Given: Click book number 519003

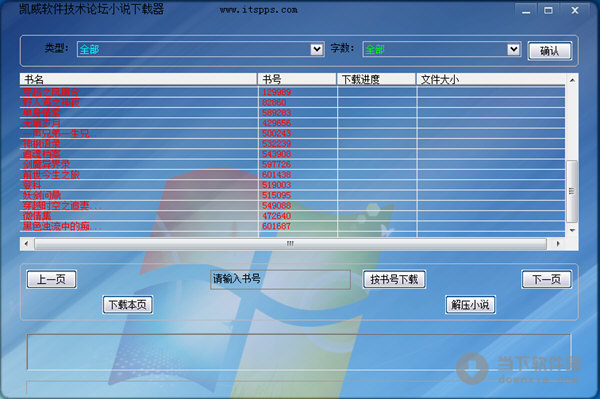Looking at the screenshot, I should (276, 185).
